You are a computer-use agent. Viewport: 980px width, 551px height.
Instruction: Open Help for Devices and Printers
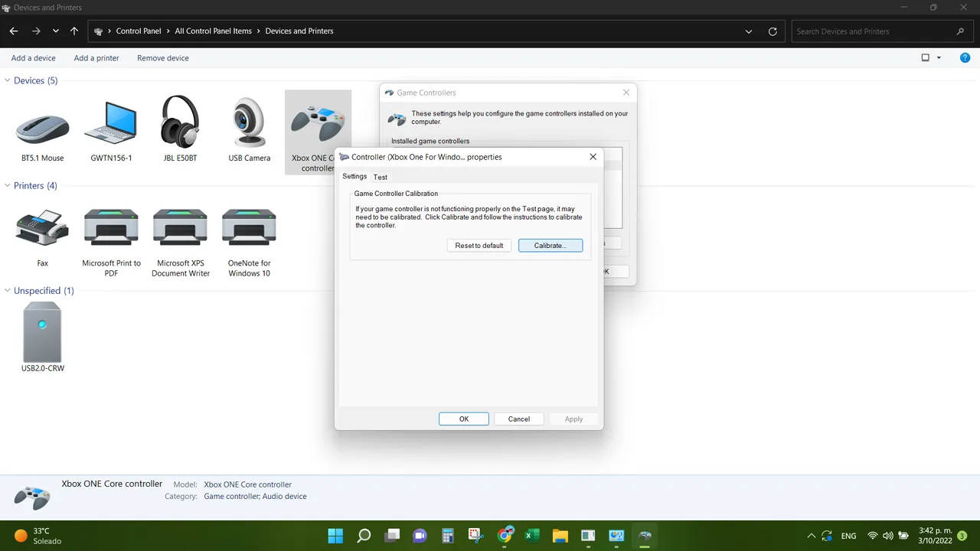pyautogui.click(x=965, y=57)
